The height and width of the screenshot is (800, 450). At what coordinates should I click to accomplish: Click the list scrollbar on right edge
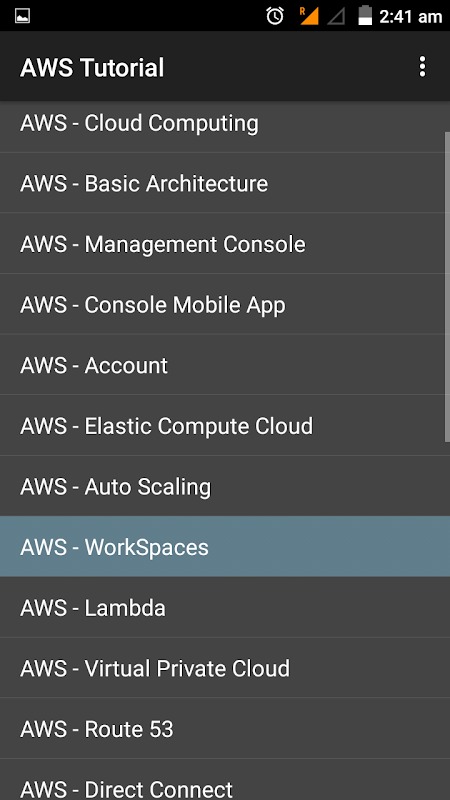coord(447,287)
